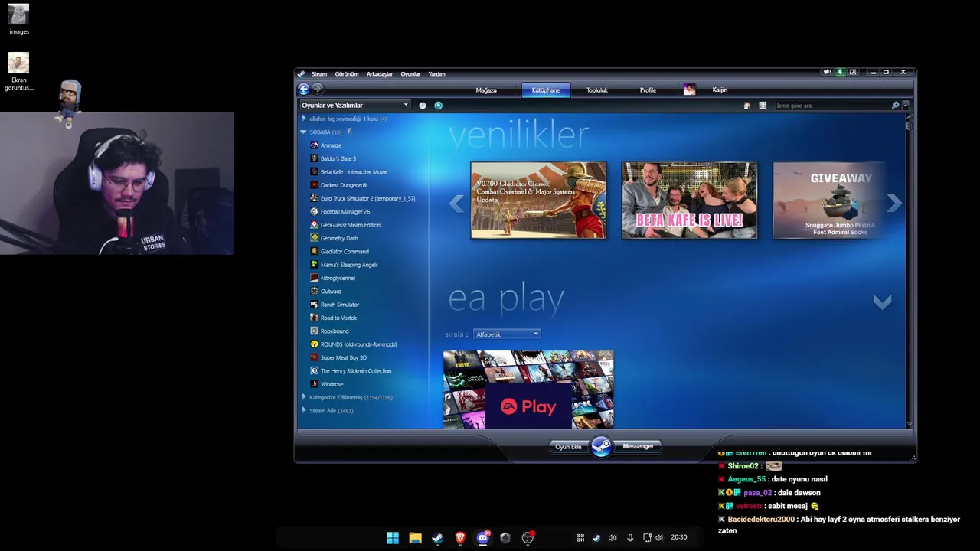Open the Oyunlar menu
This screenshot has height=551, width=980.
pyautogui.click(x=410, y=74)
